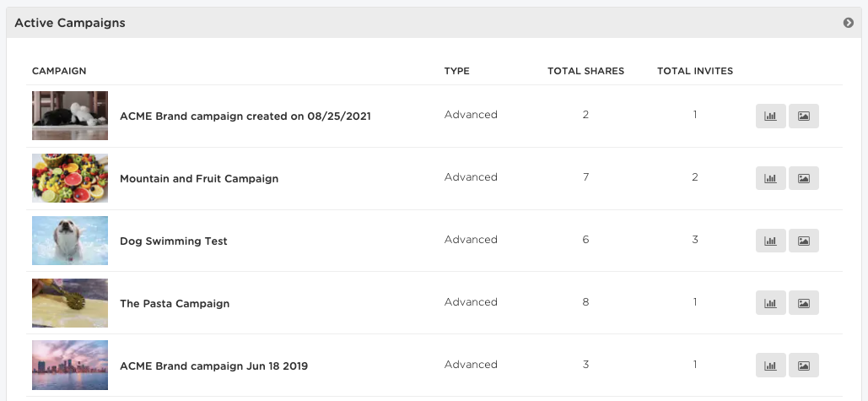The image size is (868, 401).
Task: Show stats chart for Dog Swimming Test
Action: coord(771,241)
